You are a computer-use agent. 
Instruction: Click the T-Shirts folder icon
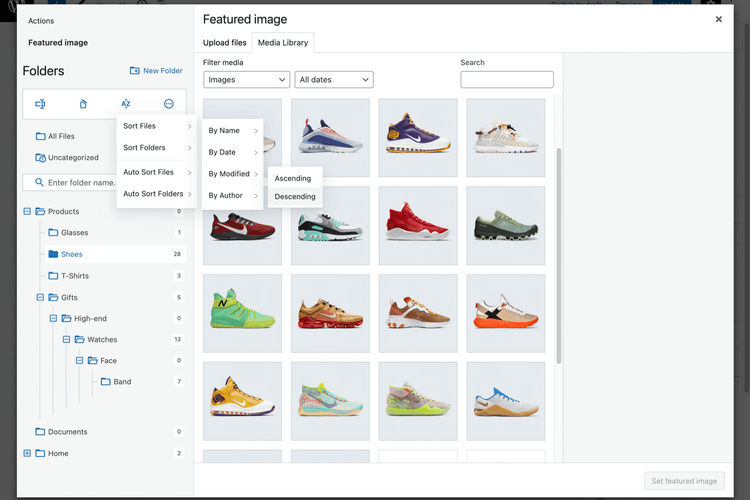(53, 276)
